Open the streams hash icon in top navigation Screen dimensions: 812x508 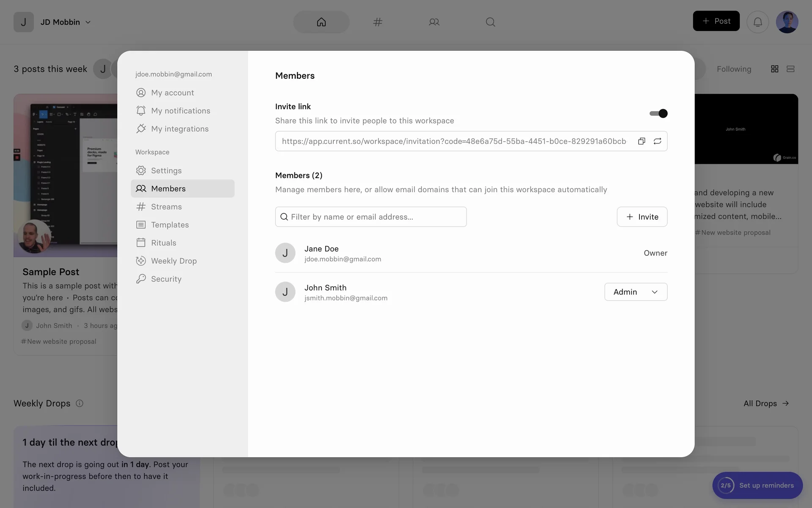click(x=378, y=22)
